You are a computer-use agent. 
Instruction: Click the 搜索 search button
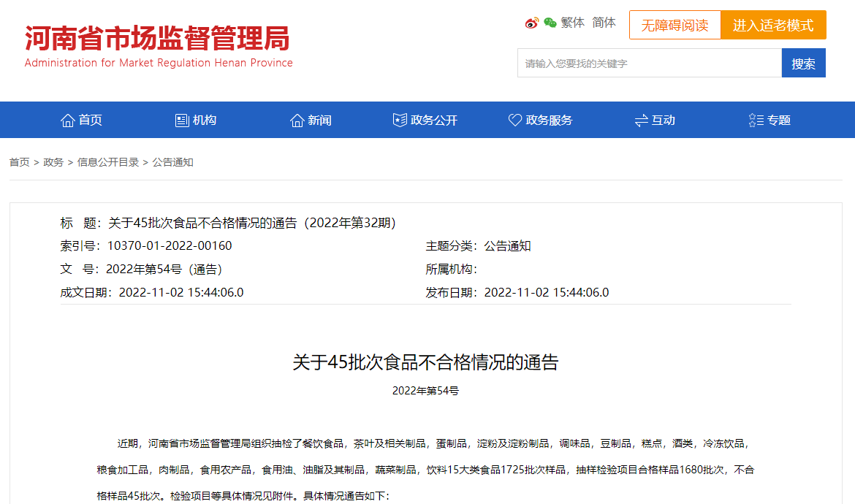tap(803, 64)
